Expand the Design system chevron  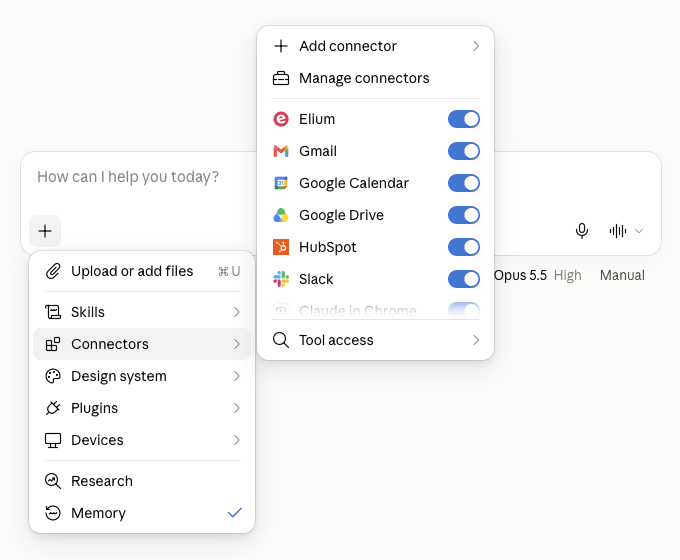pos(237,376)
